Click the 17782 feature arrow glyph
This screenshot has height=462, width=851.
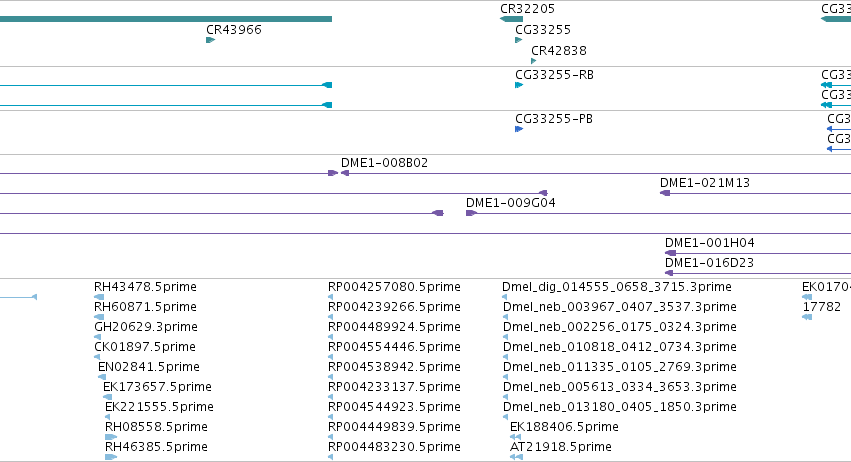807,317
